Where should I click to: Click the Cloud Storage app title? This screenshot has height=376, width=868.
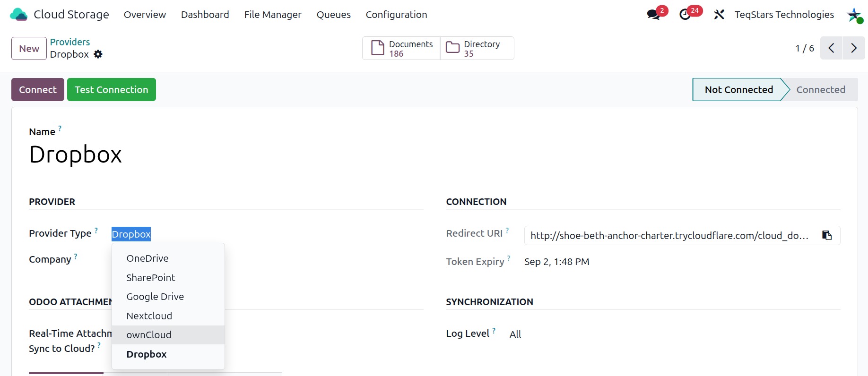tap(71, 15)
